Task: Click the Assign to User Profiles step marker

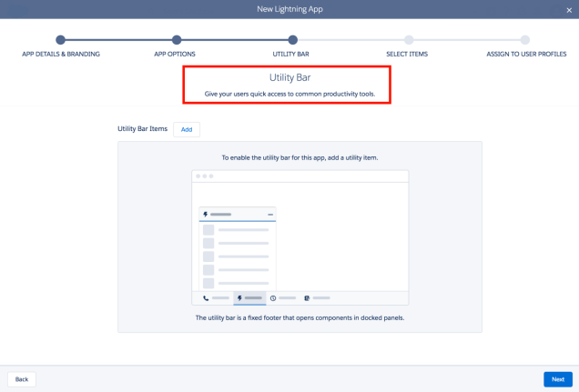Action: tap(524, 40)
